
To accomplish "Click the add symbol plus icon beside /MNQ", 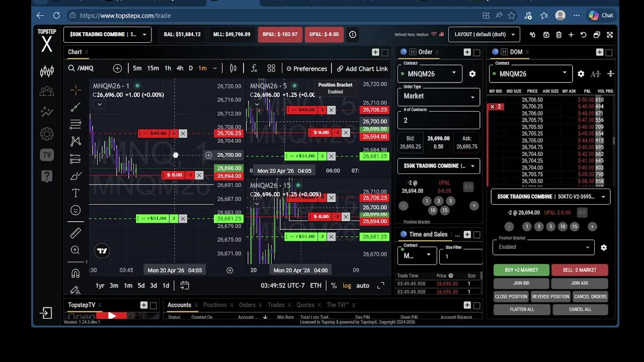I will [117, 68].
